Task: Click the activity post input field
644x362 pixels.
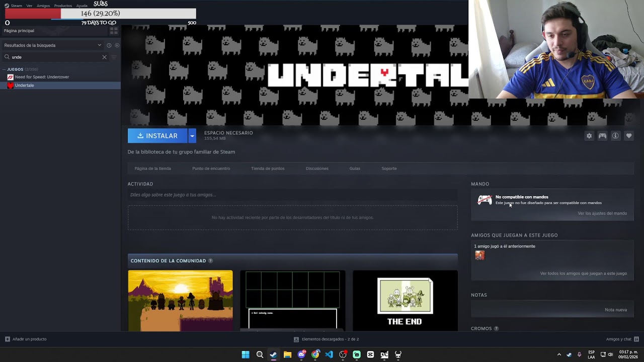Action: pos(292,195)
